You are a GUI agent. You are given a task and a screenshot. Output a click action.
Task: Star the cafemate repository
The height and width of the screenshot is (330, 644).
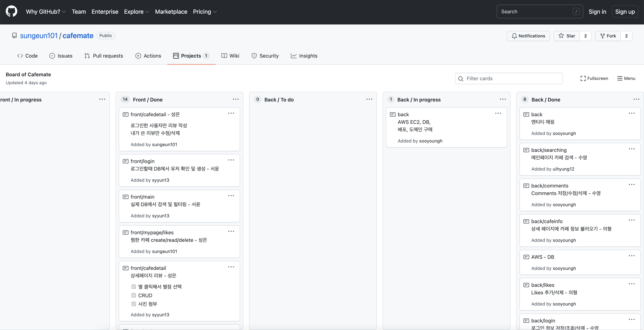click(x=567, y=36)
